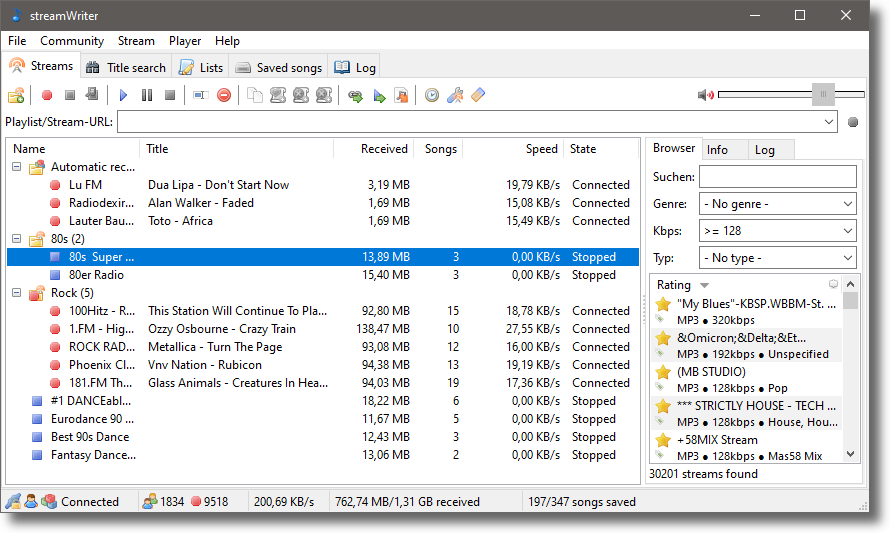Sort by Title column header
The image size is (890, 533).
tap(236, 149)
